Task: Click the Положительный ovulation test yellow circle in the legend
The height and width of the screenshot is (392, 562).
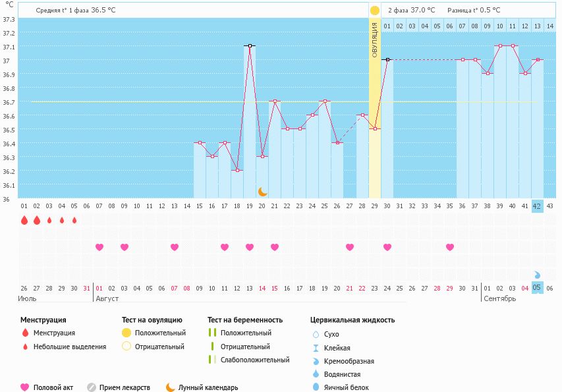Action: [126, 333]
